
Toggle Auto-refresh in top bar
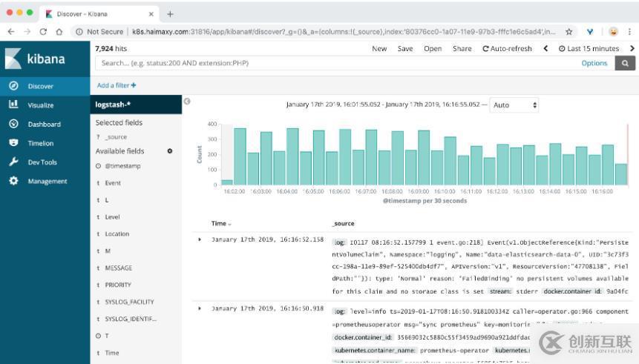(x=507, y=49)
